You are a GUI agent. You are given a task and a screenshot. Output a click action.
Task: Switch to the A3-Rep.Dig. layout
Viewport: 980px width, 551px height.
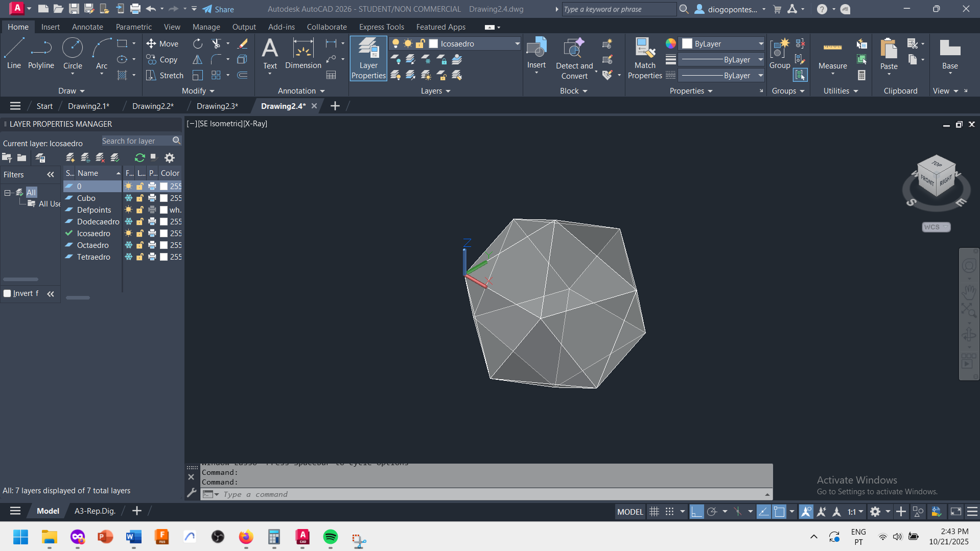[95, 511]
